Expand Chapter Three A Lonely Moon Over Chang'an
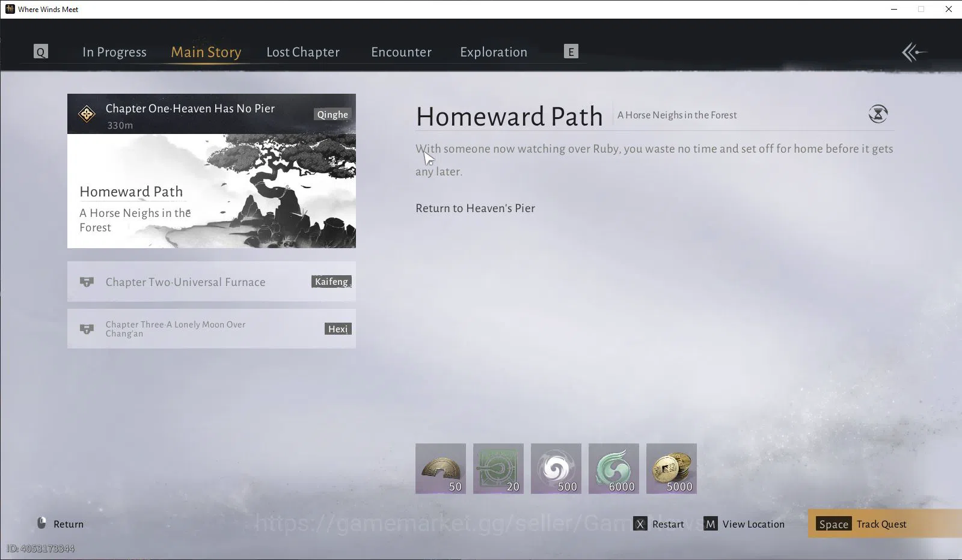962x560 pixels. [x=212, y=329]
